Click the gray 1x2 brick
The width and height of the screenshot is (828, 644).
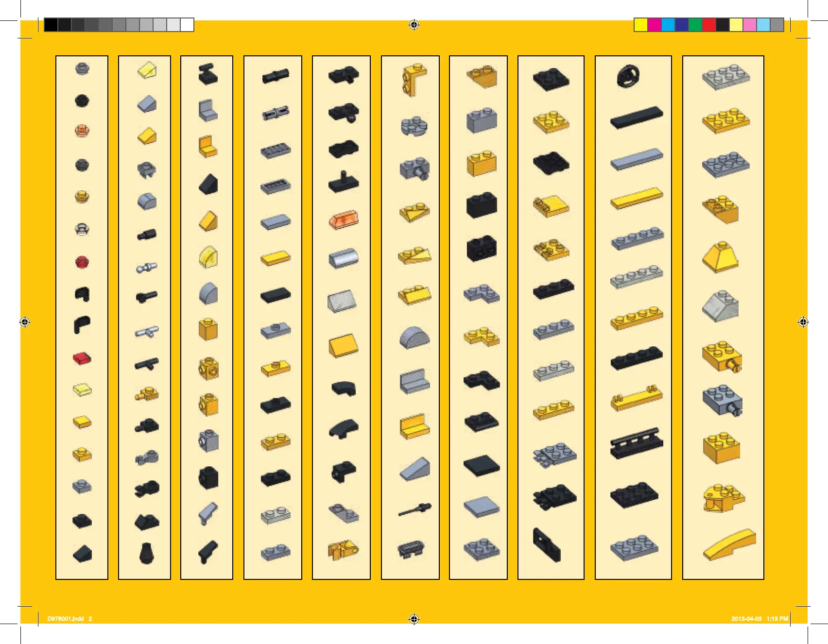click(482, 120)
